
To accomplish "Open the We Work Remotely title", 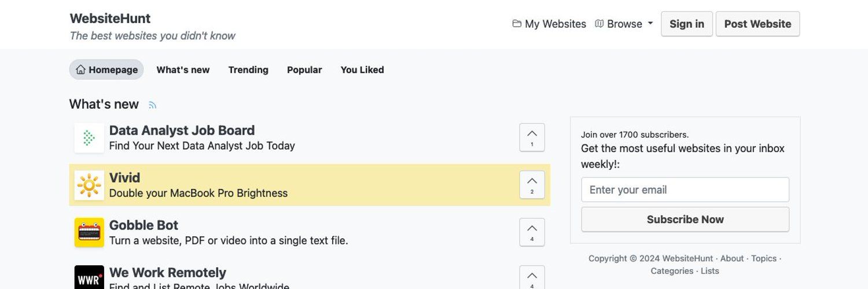I will pos(168,272).
